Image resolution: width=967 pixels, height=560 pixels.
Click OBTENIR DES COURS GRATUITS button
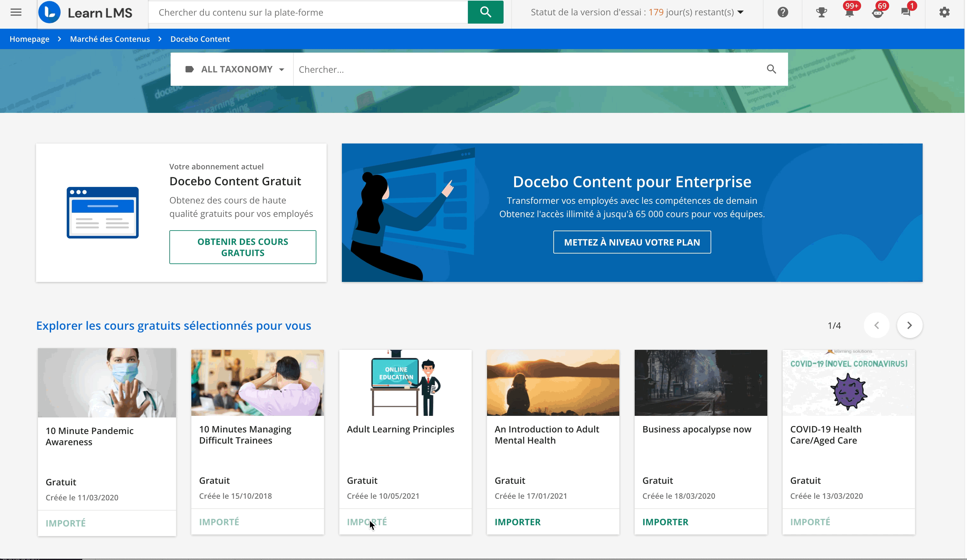pyautogui.click(x=242, y=247)
